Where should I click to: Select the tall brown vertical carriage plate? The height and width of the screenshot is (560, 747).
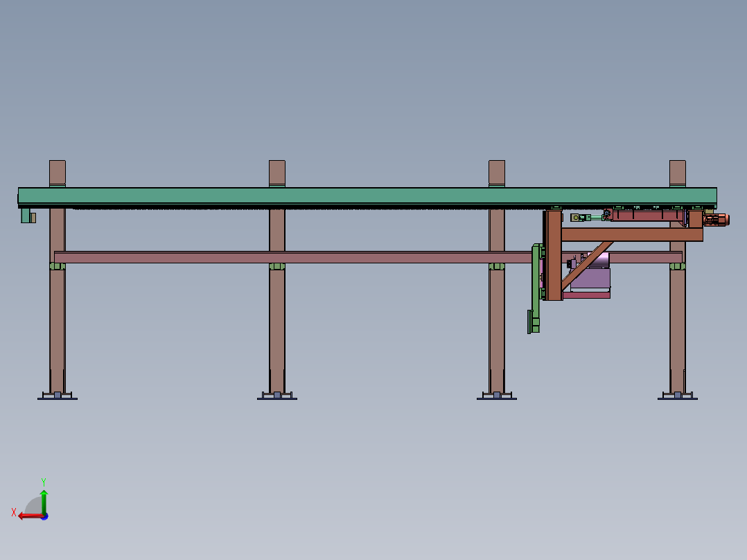[x=553, y=256]
